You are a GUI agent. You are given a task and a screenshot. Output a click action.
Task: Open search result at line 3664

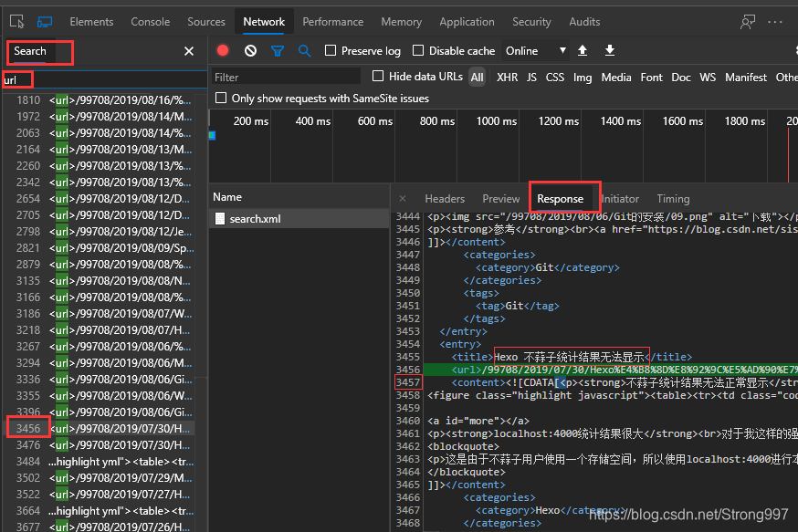click(99, 511)
